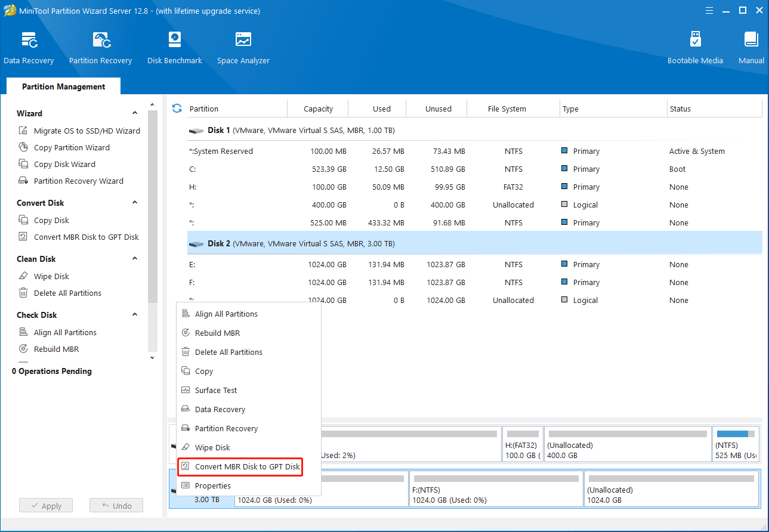Click sidebar scroll down arrow
Screen dimensions: 769x532
(x=152, y=357)
